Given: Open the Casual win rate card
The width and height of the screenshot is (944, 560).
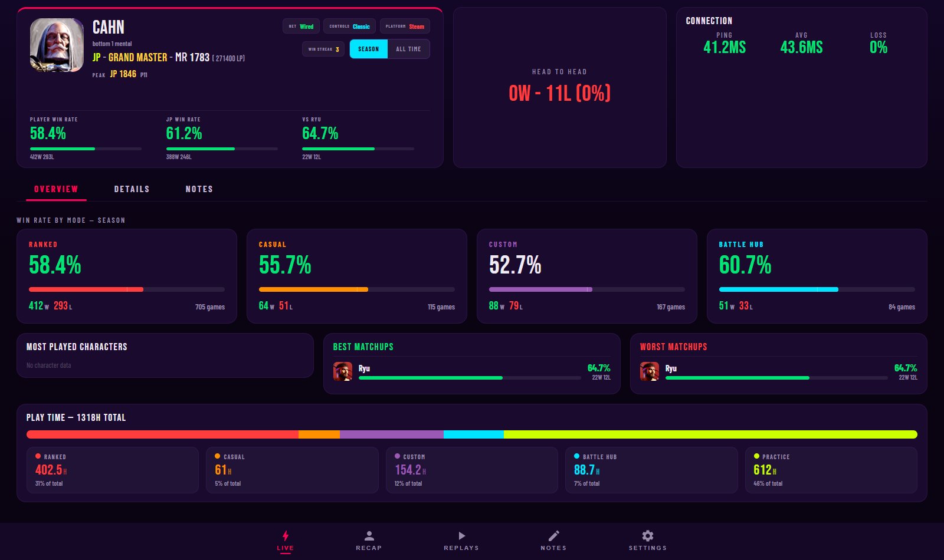Looking at the screenshot, I should pyautogui.click(x=357, y=276).
